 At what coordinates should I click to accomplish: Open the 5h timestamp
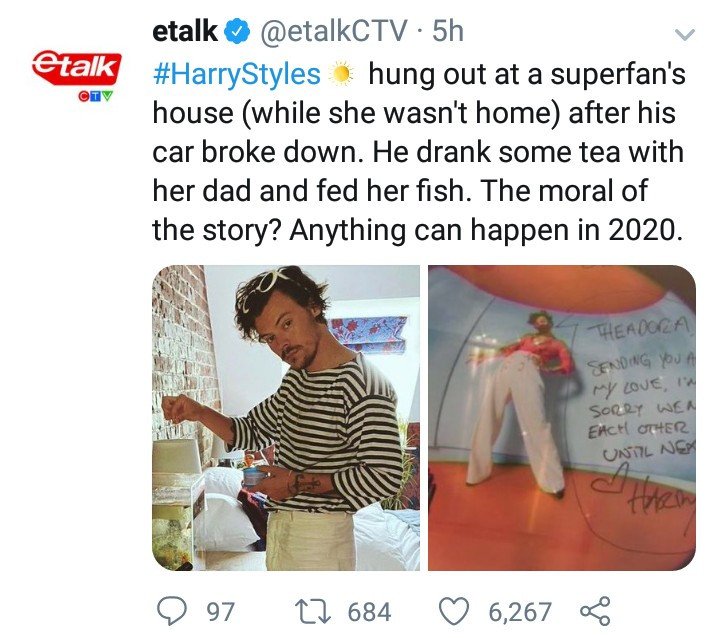click(448, 31)
